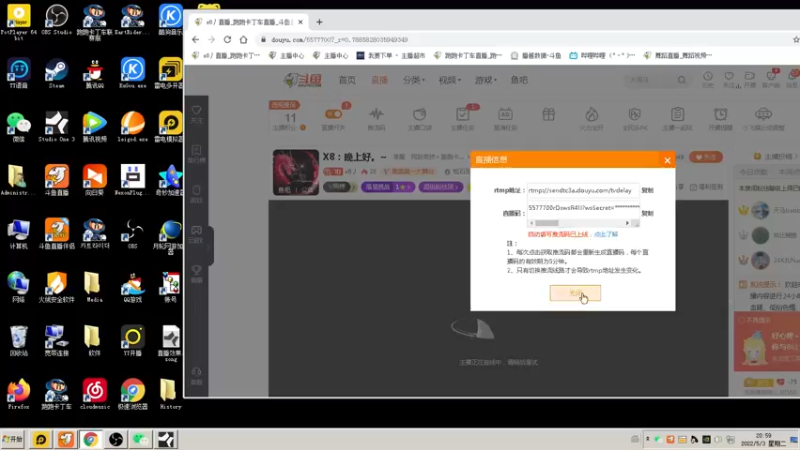Screen dimensions: 800x450
Task: Open the Tencent QQ penguin desktop icon
Action: [x=94, y=74]
